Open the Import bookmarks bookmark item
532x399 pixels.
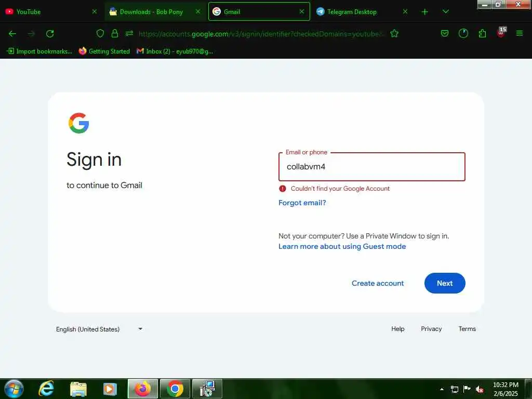tap(39, 51)
